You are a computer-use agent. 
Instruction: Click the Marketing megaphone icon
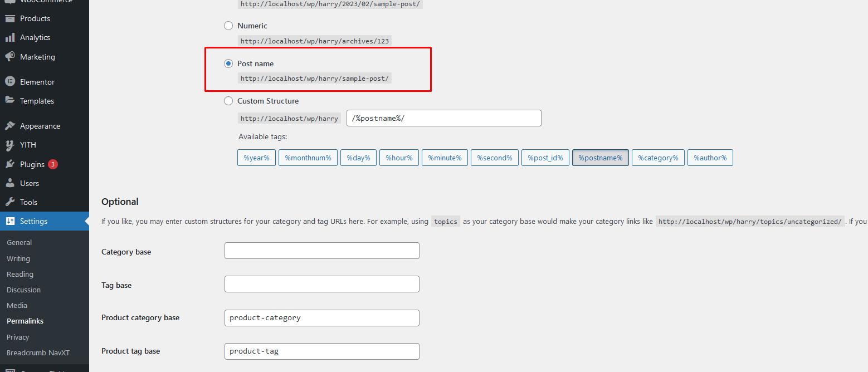(x=10, y=57)
